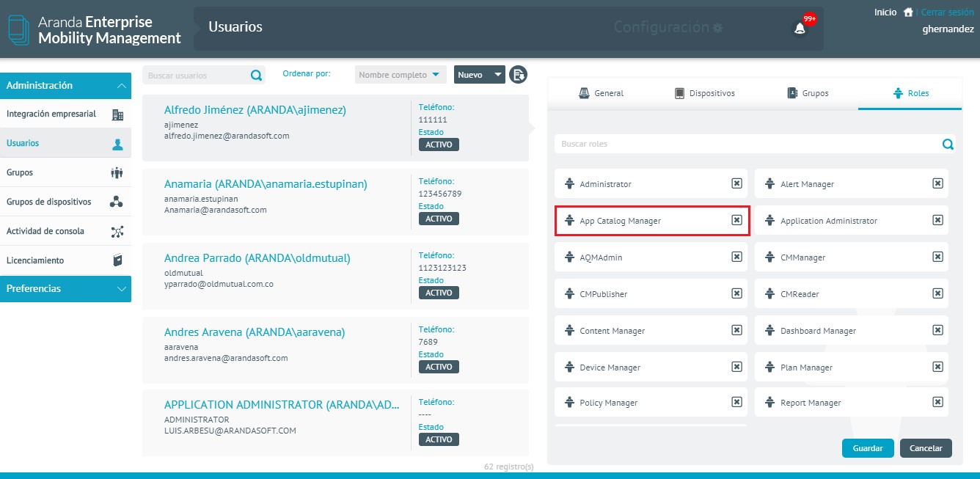This screenshot has width=980, height=479.
Task: Remove the Dashboard Manager role
Action: 937,330
